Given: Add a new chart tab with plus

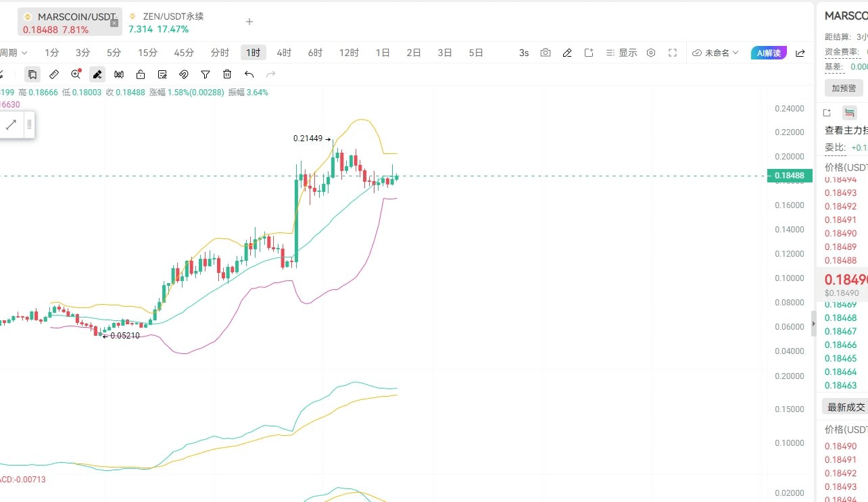Looking at the screenshot, I should pos(249,22).
